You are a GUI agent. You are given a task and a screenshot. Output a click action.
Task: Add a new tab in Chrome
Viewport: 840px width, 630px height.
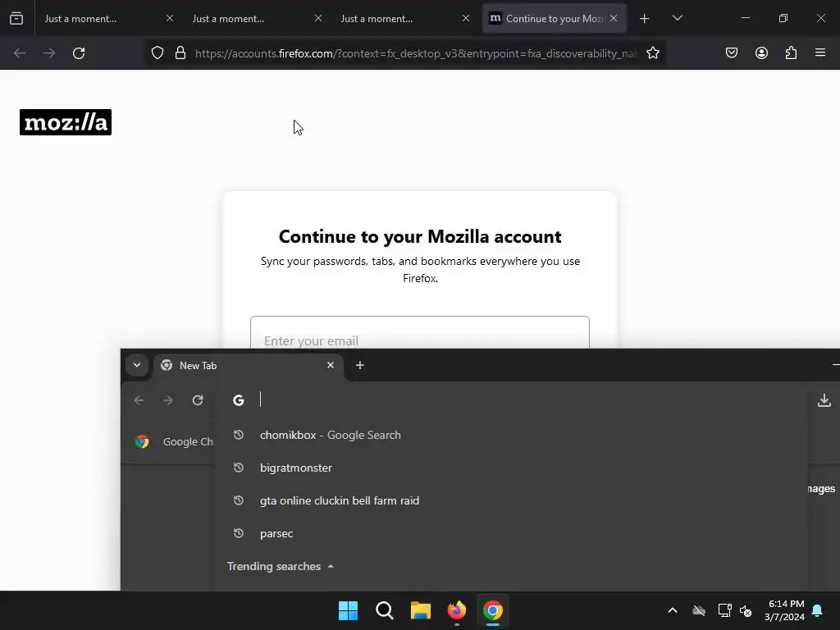tap(360, 365)
